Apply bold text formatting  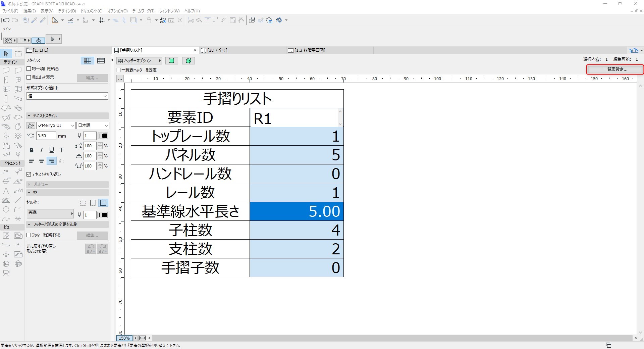coord(32,150)
